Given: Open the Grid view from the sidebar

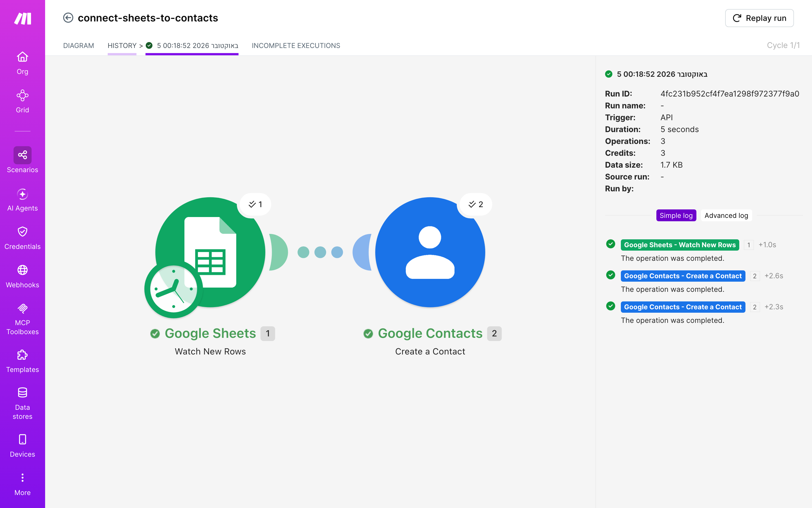Looking at the screenshot, I should 23,101.
